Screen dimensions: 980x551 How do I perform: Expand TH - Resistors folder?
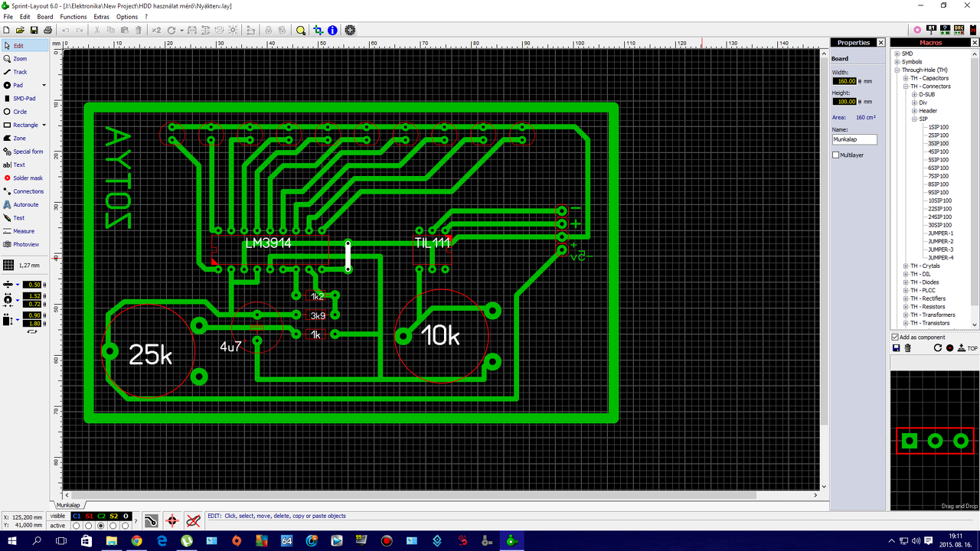[x=906, y=307]
